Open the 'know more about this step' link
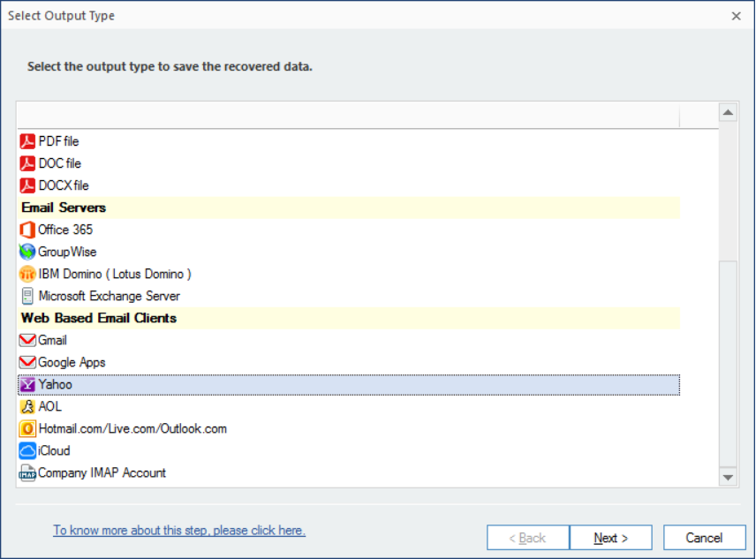The image size is (756, 559). pyautogui.click(x=179, y=531)
